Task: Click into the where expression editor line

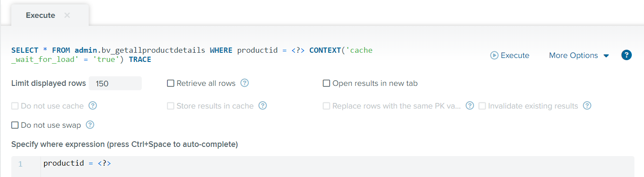Action: (x=337, y=164)
